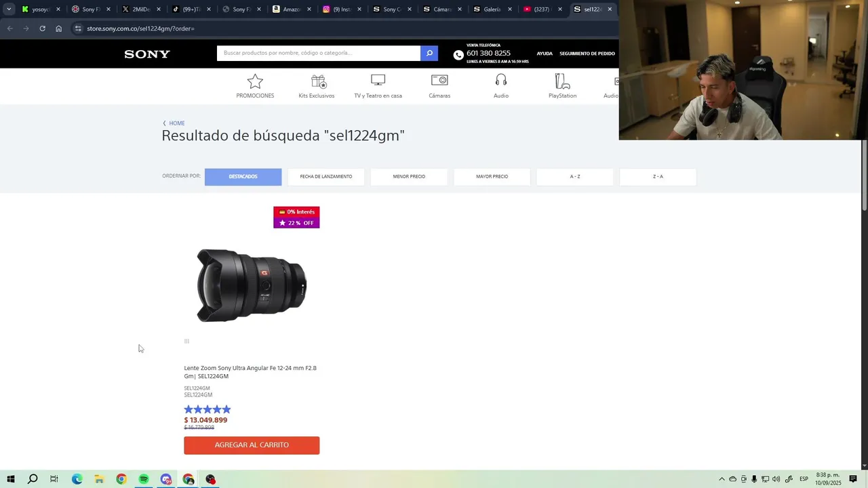868x488 pixels.
Task: Click the microphone tray icon
Action: [754, 479]
